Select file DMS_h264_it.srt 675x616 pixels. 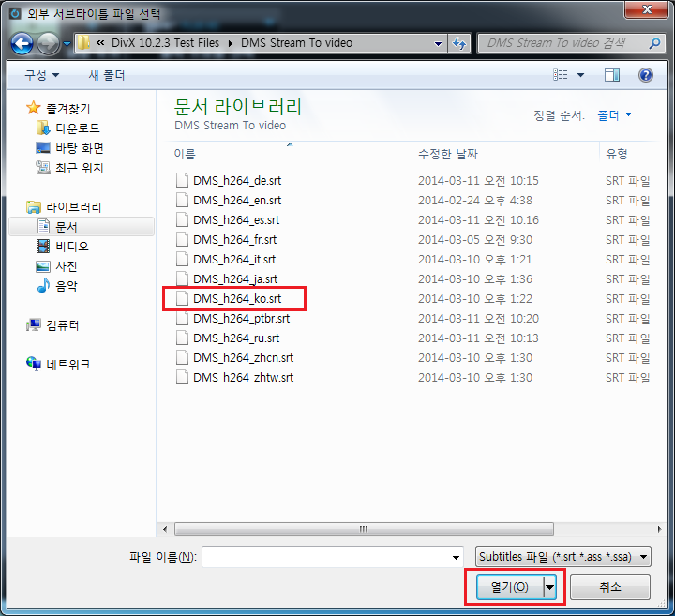pos(234,259)
